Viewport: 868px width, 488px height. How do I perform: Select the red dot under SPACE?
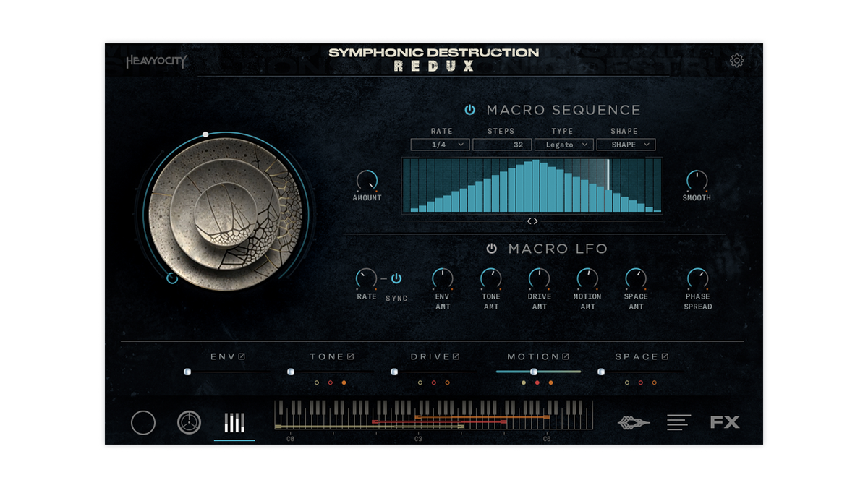click(x=640, y=382)
